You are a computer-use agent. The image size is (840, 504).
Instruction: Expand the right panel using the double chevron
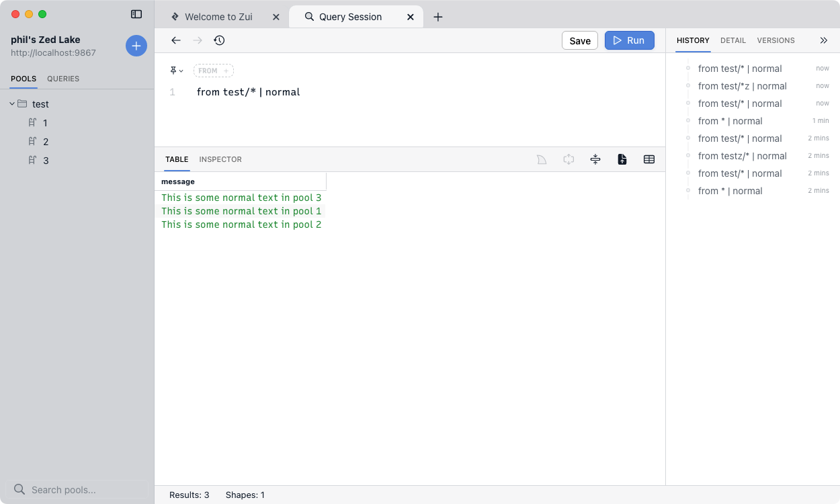(824, 40)
